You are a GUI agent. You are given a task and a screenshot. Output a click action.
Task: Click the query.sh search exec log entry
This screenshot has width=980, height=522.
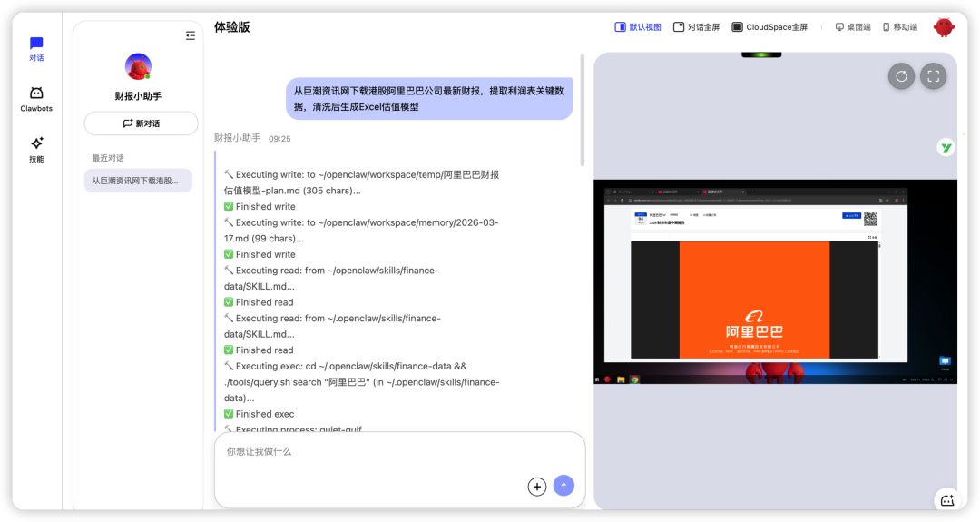tap(361, 382)
